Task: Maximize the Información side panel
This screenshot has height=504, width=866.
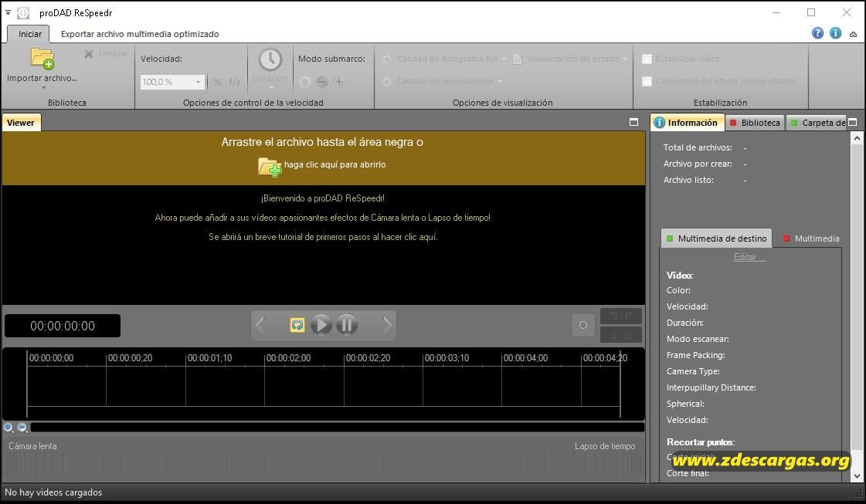Action: [x=853, y=122]
